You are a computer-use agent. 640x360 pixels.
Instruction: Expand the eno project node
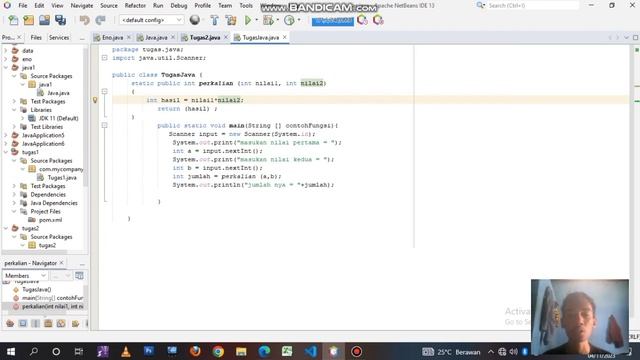[x=6, y=59]
